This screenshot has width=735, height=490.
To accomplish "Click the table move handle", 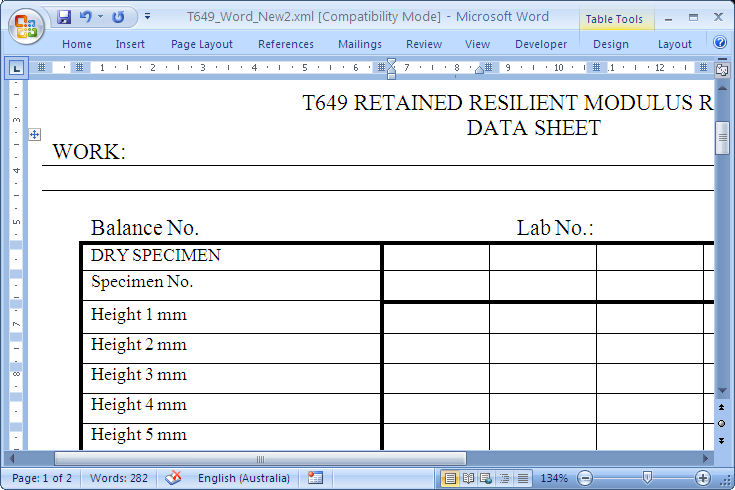I will pos(35,133).
